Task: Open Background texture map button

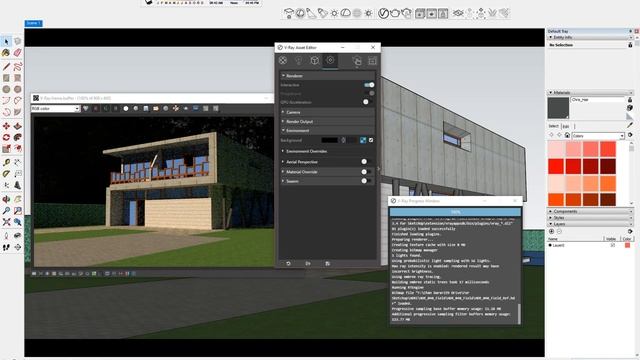Action: [363, 140]
